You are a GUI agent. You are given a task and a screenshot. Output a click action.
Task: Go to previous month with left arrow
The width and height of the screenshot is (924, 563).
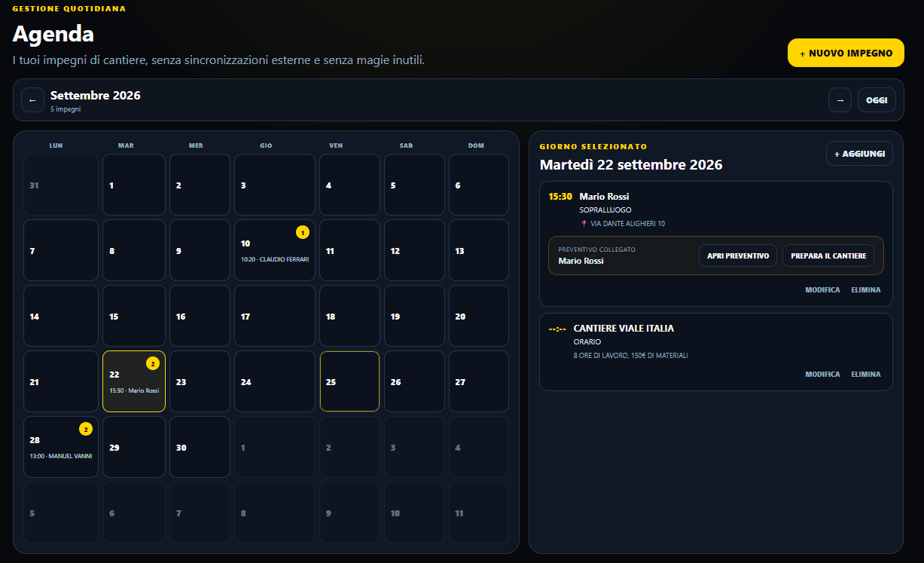pyautogui.click(x=32, y=100)
